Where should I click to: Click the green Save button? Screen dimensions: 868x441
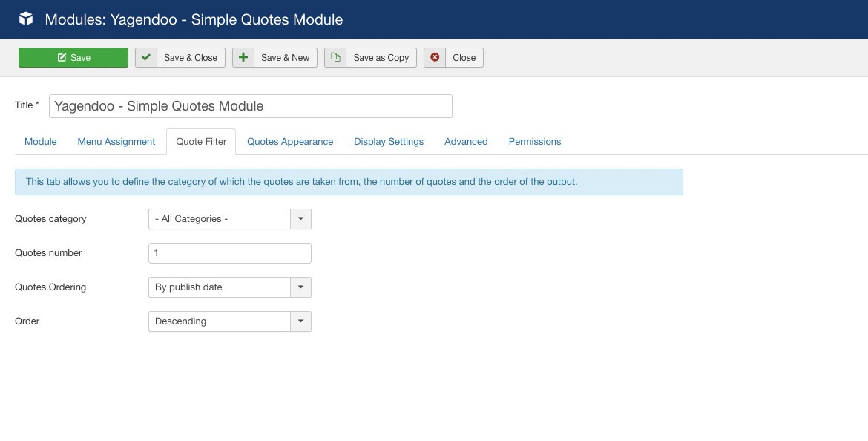click(x=73, y=58)
